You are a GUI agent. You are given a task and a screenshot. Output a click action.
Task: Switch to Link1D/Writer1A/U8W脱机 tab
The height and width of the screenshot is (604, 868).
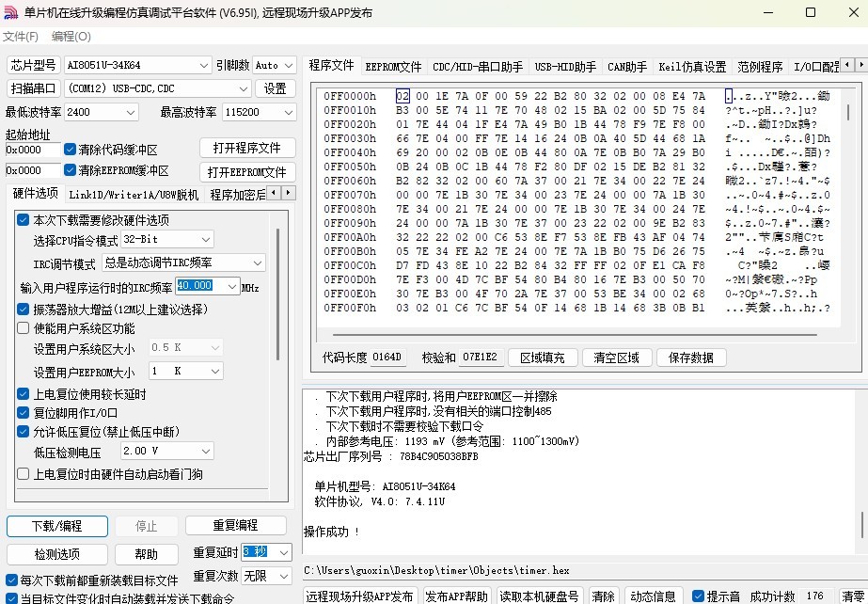click(x=134, y=195)
